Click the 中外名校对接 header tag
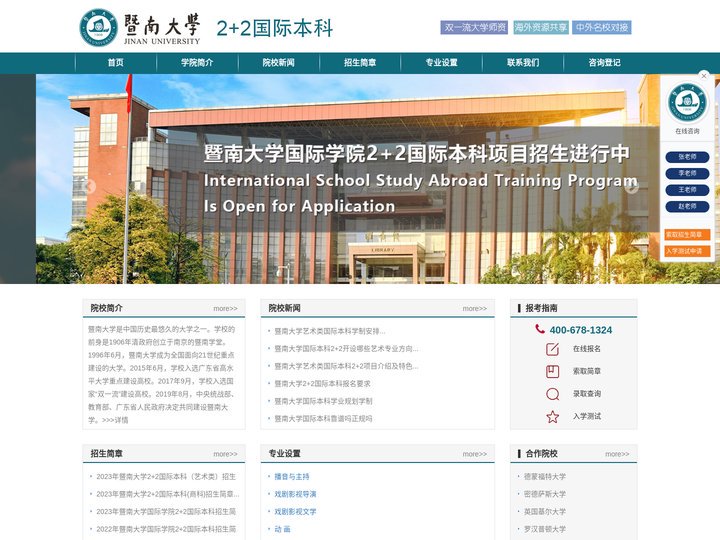 point(602,28)
